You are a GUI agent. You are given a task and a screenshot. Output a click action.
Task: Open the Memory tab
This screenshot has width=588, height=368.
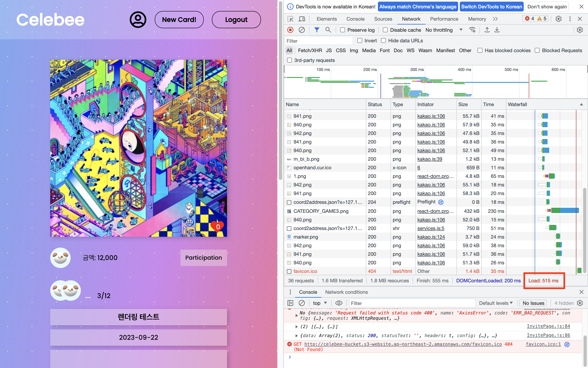(x=477, y=19)
